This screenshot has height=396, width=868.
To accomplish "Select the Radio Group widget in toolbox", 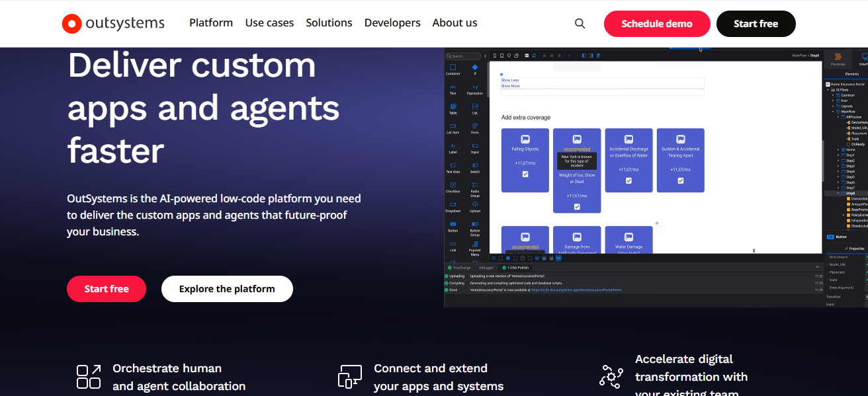I will (475, 189).
